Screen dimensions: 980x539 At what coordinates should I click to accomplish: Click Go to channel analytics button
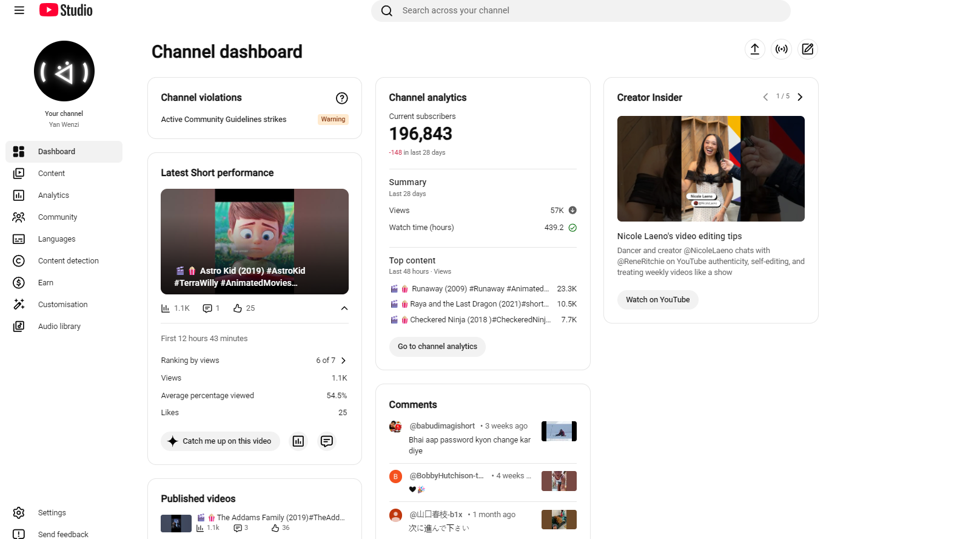coord(437,347)
